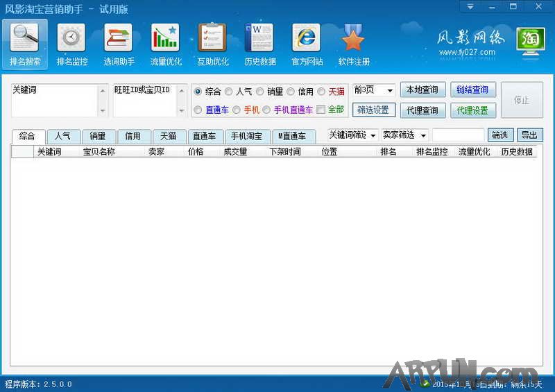Open the 排名搜索 magnifier icon
Viewport: 555px width, 392px height.
click(26, 37)
